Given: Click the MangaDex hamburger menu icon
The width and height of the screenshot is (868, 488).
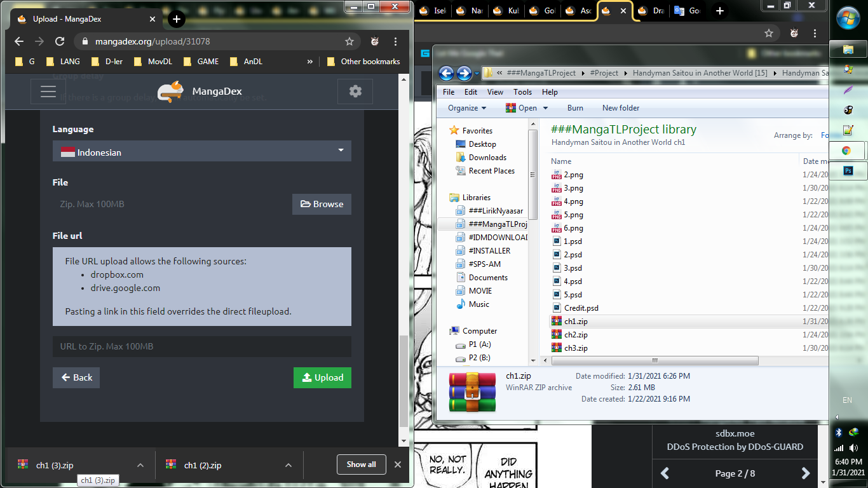Looking at the screenshot, I should (48, 91).
